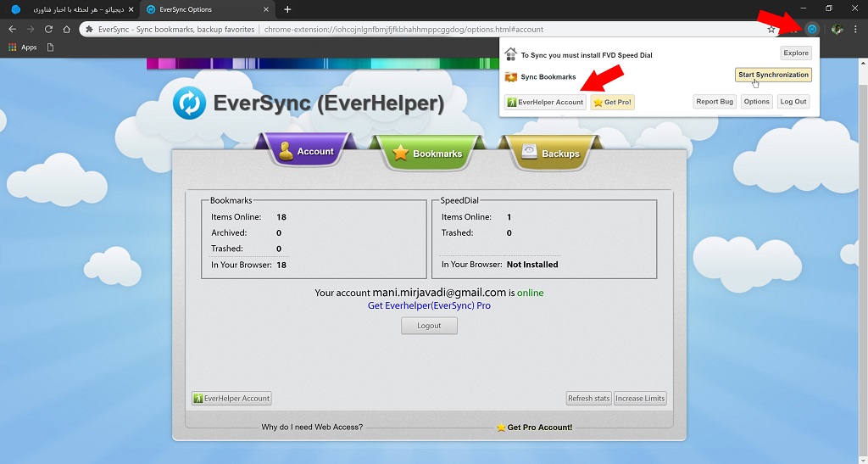This screenshot has width=868, height=464.
Task: Click Get Pro Account! link
Action: coord(535,428)
